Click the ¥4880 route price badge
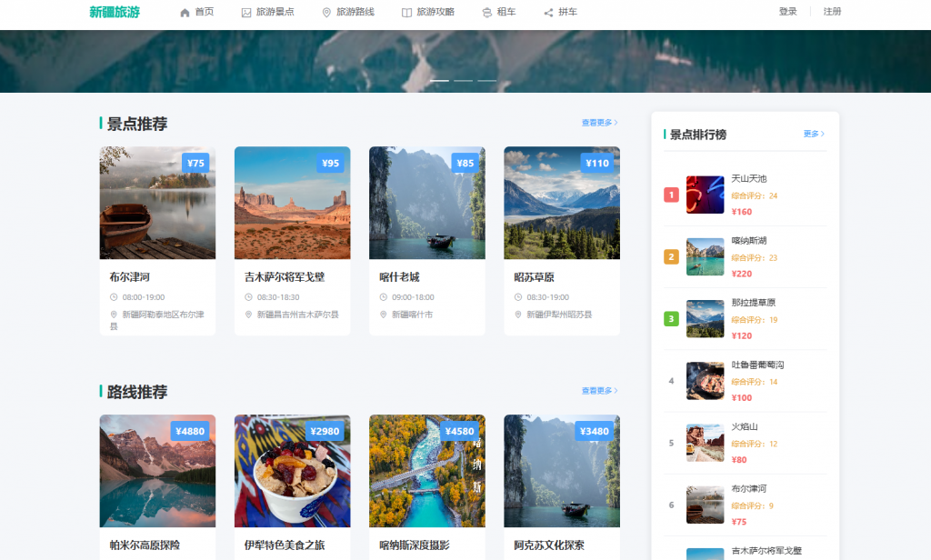Image resolution: width=931 pixels, height=560 pixels. tap(189, 431)
